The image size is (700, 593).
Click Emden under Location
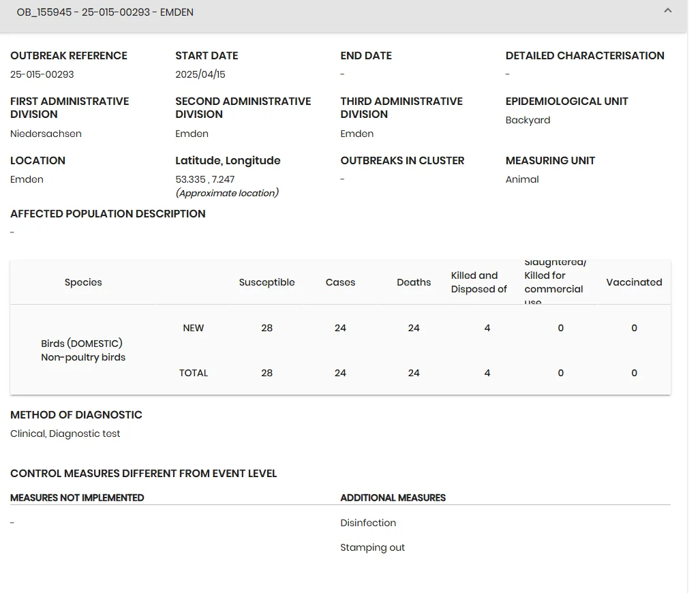click(x=27, y=179)
